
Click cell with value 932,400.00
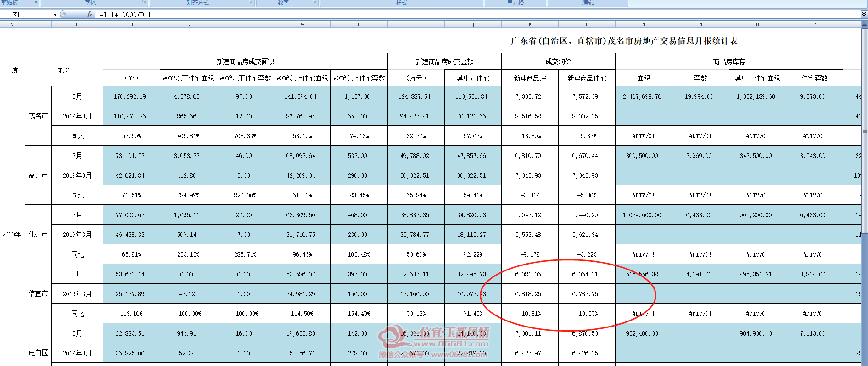click(x=644, y=333)
